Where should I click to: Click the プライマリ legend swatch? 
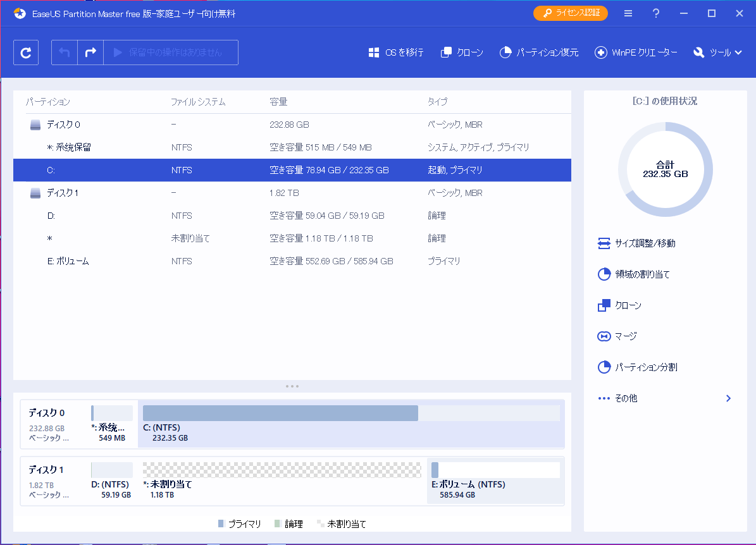(221, 524)
